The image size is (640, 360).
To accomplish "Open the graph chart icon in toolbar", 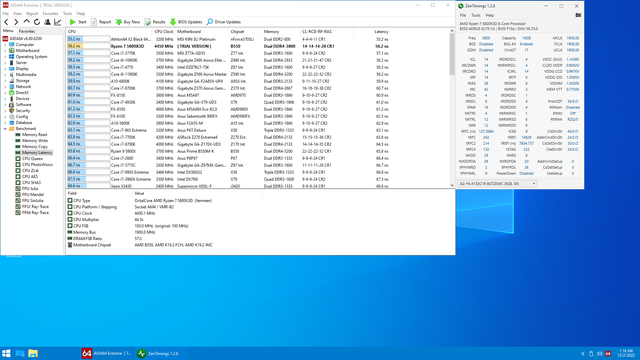I will [x=58, y=22].
